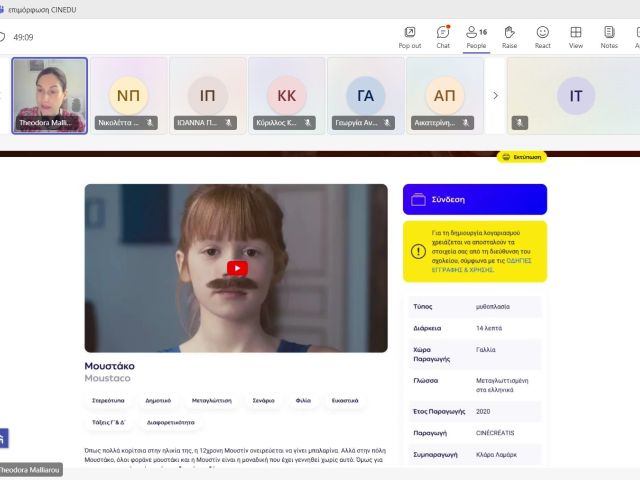The height and width of the screenshot is (480, 640).
Task: Select the Εικαστικά tag
Action: click(x=345, y=400)
